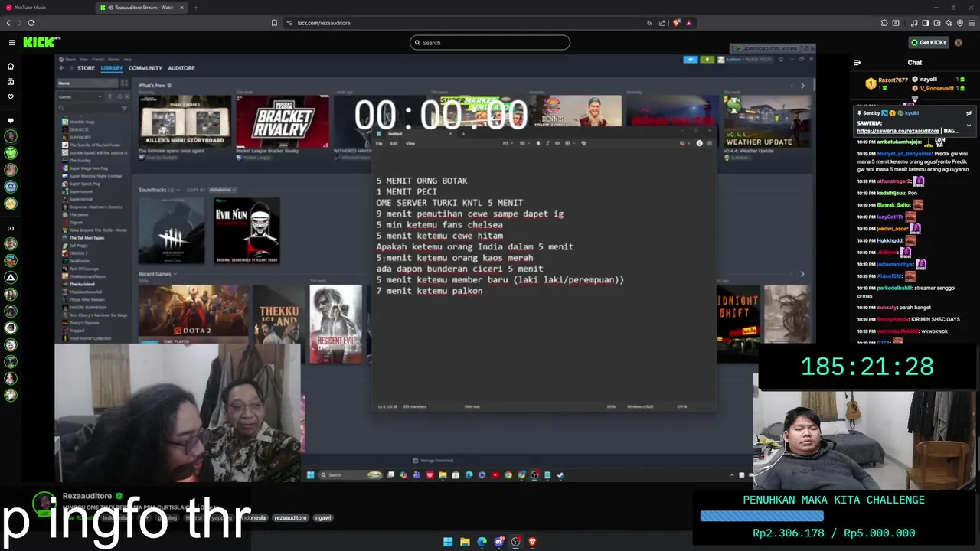
Task: Bookmark the page using bookmark icon
Action: click(x=274, y=23)
